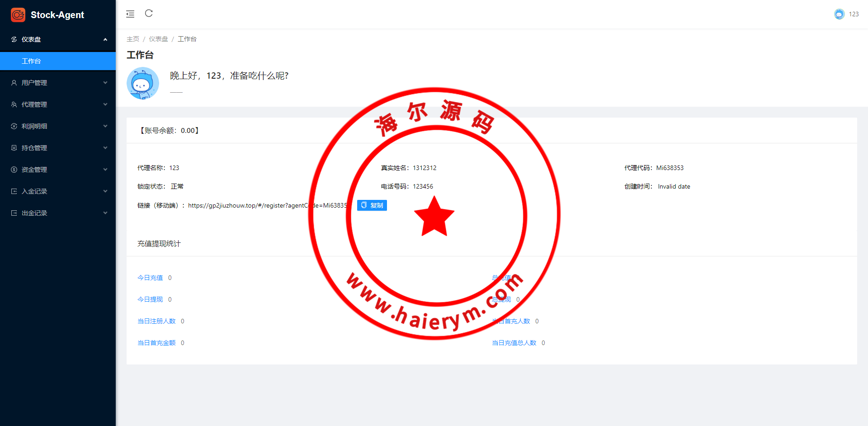Click the 持仓管理 icon in sidebar
Screen dimensions: 868x426
tap(14, 148)
